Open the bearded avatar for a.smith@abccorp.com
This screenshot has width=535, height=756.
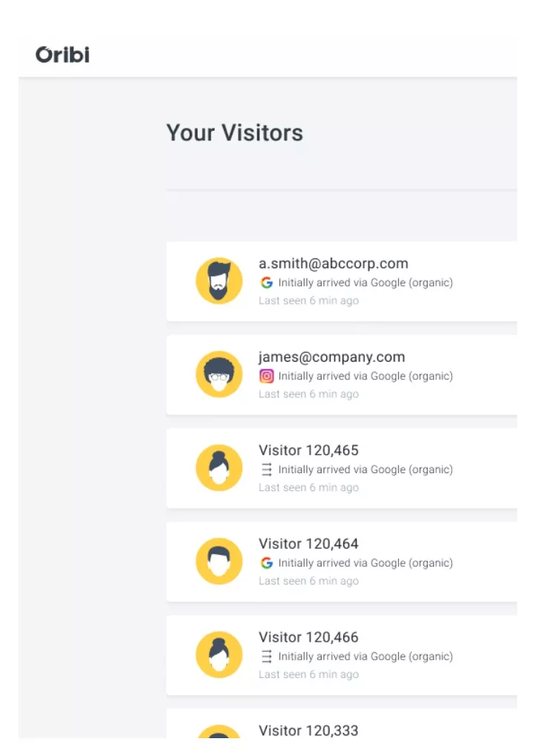pyautogui.click(x=219, y=281)
